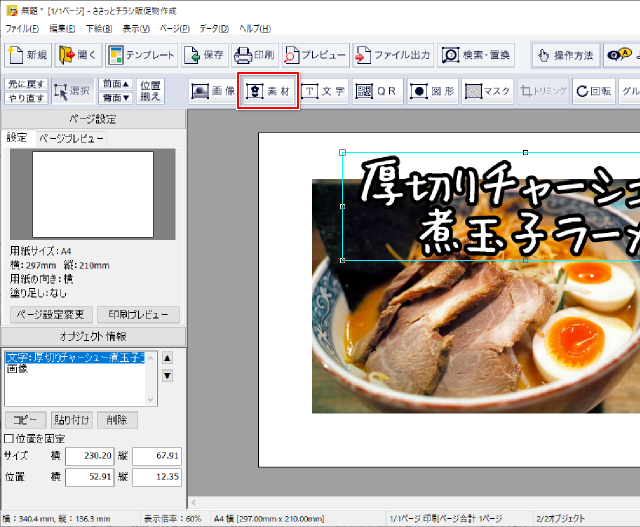Viewport: 640px width, 527px height.
Task: Select the 画像 (image) insert tool
Action: pyautogui.click(x=212, y=91)
